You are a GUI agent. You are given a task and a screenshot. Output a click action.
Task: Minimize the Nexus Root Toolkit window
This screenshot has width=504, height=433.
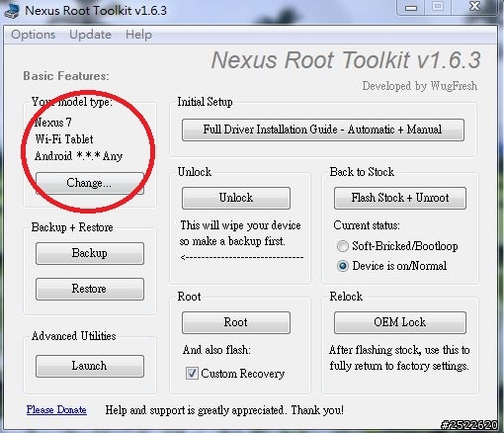(411, 7)
